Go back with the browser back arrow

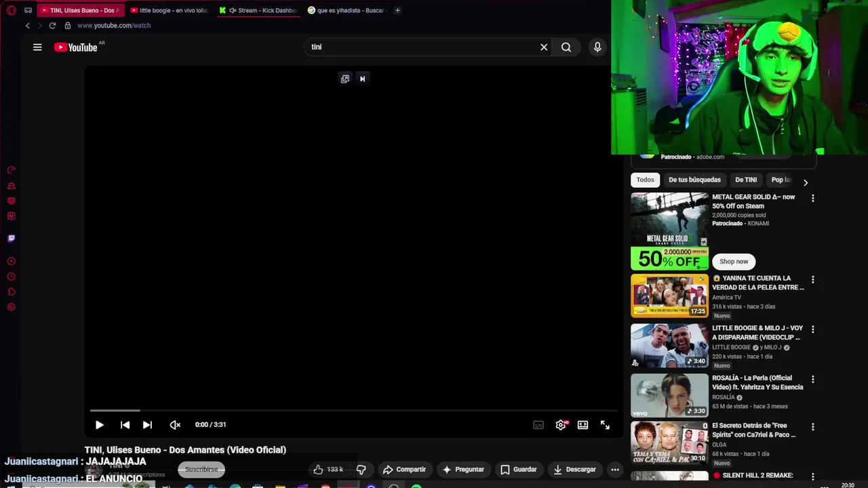(x=27, y=26)
